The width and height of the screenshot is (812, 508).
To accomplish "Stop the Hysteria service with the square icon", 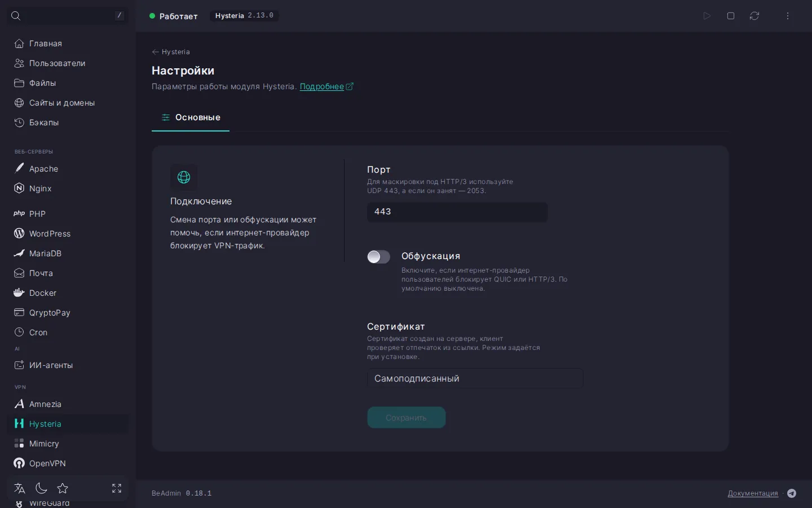I will tap(731, 16).
